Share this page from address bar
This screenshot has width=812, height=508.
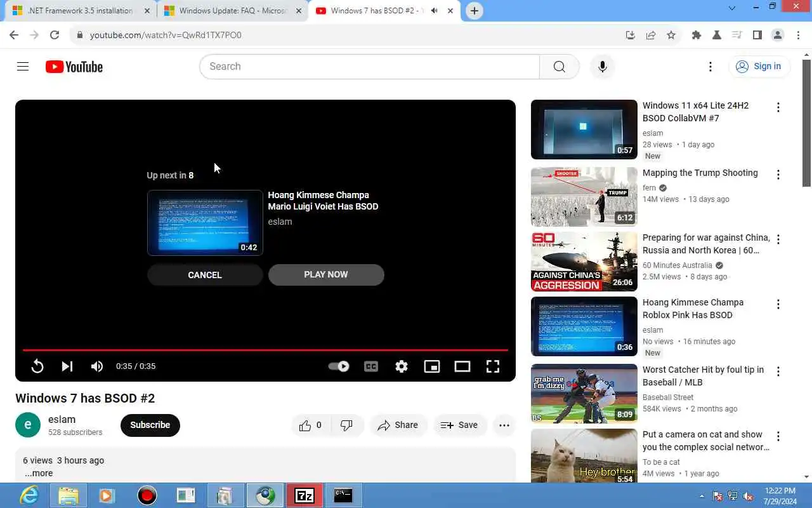(x=651, y=36)
